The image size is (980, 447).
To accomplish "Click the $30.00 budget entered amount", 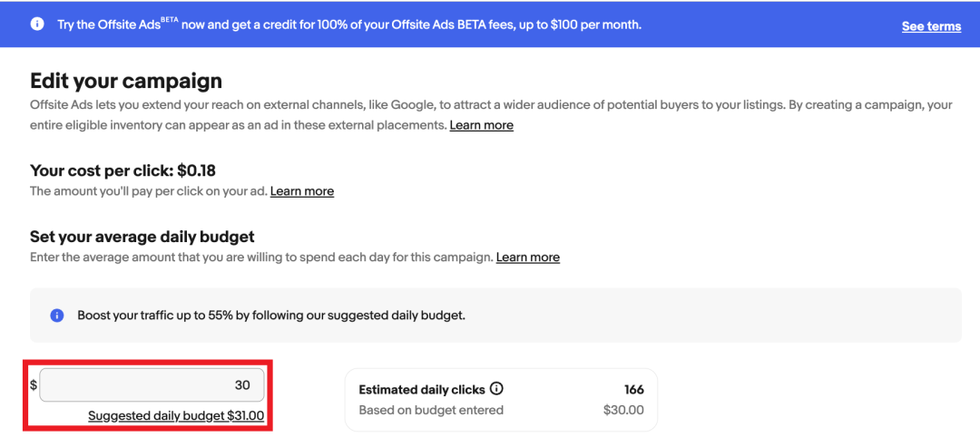I will (x=623, y=410).
